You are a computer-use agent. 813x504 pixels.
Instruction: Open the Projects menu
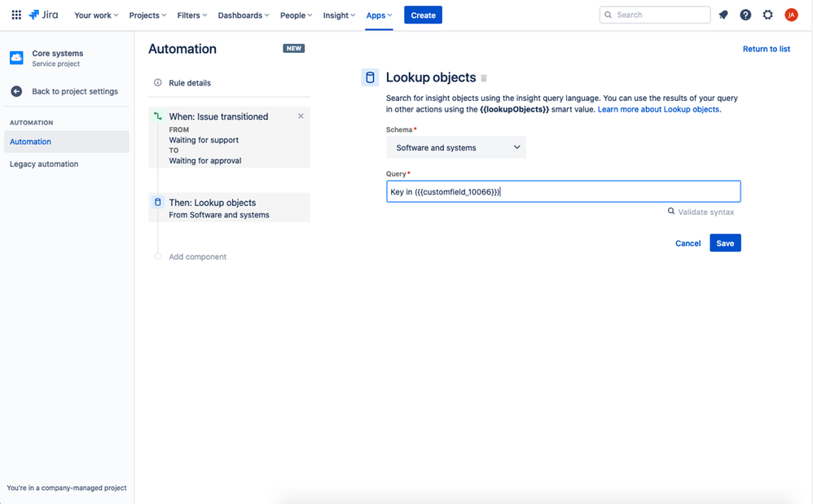(x=147, y=15)
